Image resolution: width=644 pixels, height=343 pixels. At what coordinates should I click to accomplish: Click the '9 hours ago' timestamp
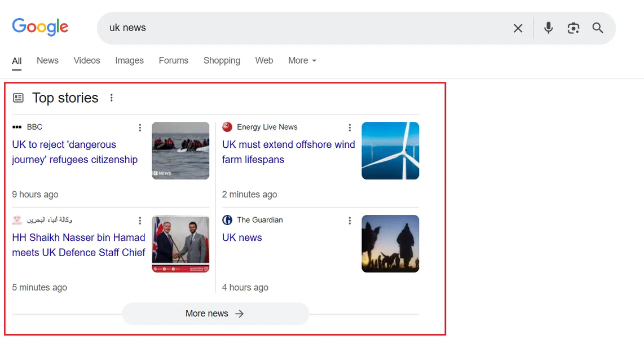coord(35,194)
